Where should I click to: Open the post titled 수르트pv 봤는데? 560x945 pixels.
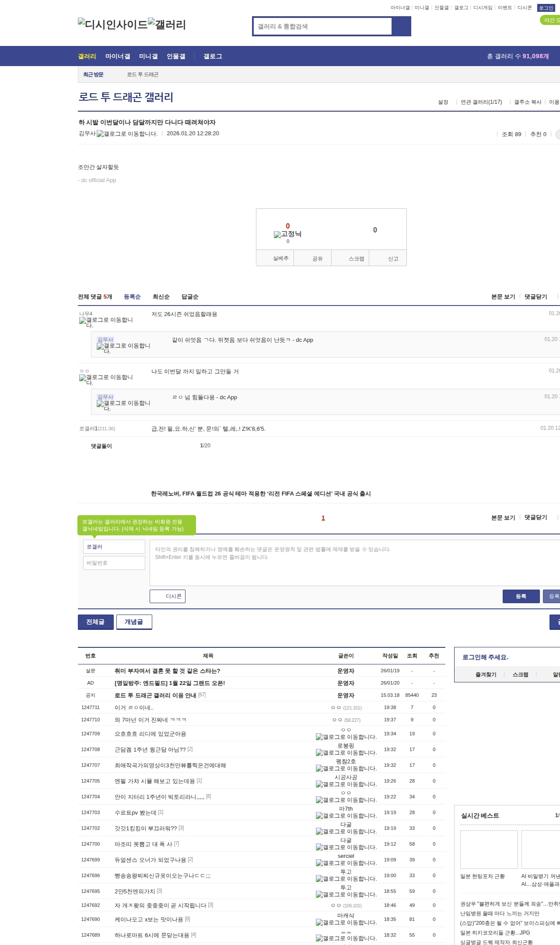tap(135, 812)
